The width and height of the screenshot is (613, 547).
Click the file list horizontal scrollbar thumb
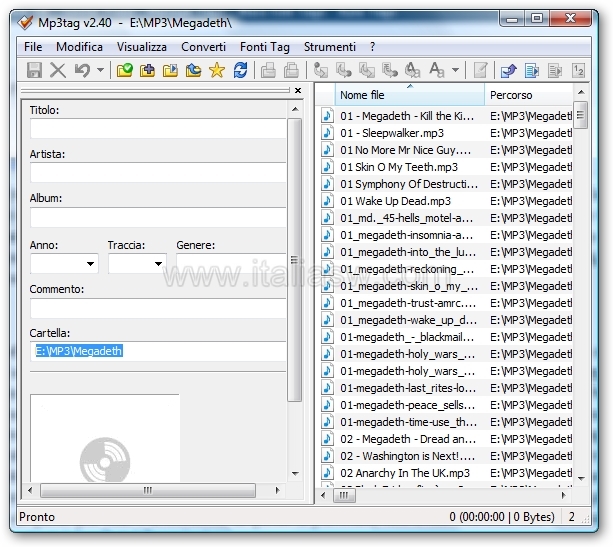[344, 496]
